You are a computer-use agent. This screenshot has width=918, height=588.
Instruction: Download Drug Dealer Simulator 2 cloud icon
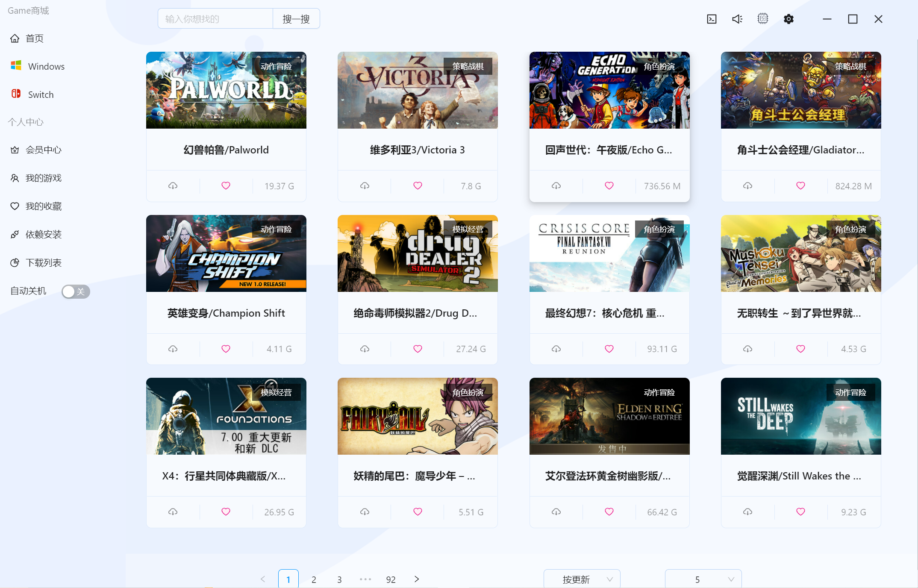pos(365,349)
